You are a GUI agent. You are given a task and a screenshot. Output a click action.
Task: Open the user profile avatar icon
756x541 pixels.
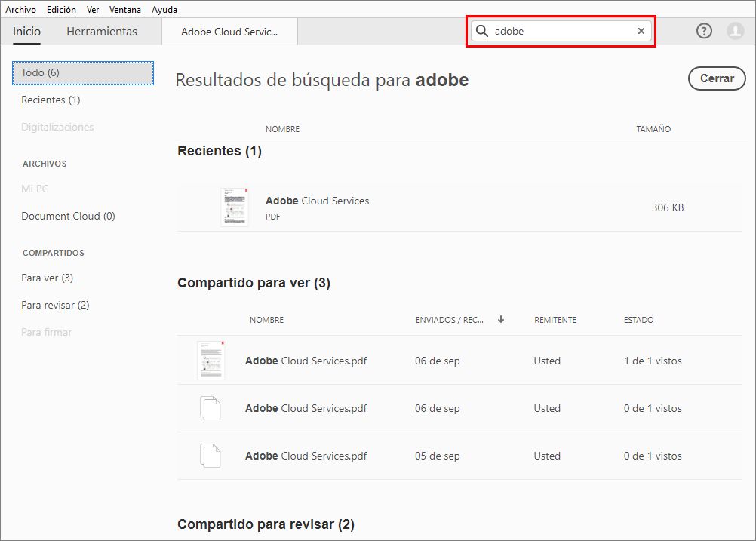[x=736, y=32]
